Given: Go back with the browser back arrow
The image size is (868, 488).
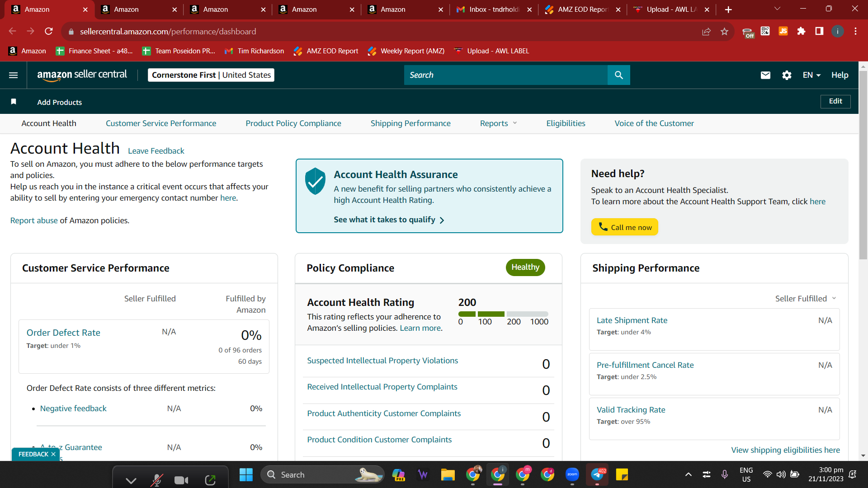Looking at the screenshot, I should click(12, 31).
